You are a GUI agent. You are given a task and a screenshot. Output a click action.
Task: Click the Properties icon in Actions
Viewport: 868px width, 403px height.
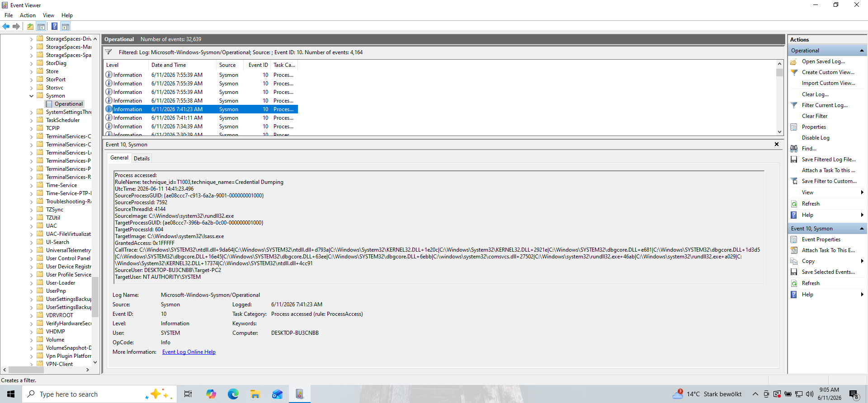point(794,127)
